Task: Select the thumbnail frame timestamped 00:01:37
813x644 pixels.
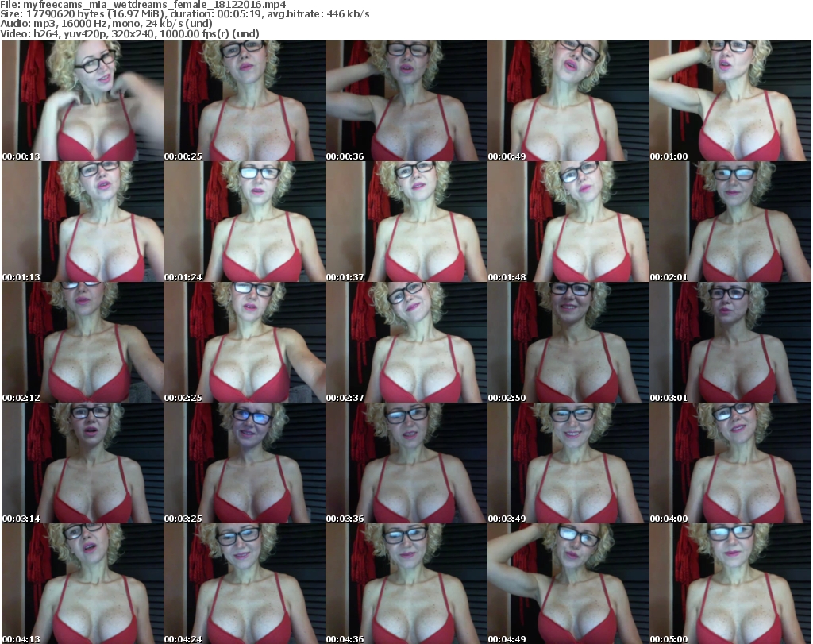Action: point(406,222)
